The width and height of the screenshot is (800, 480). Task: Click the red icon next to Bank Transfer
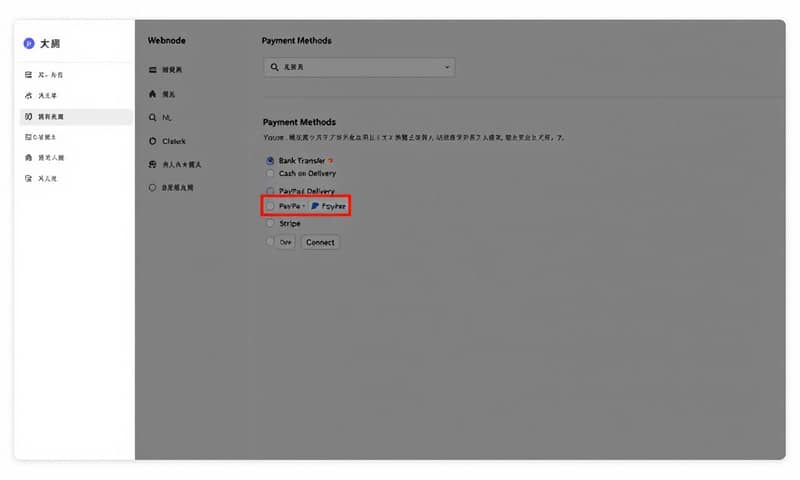pyautogui.click(x=331, y=161)
